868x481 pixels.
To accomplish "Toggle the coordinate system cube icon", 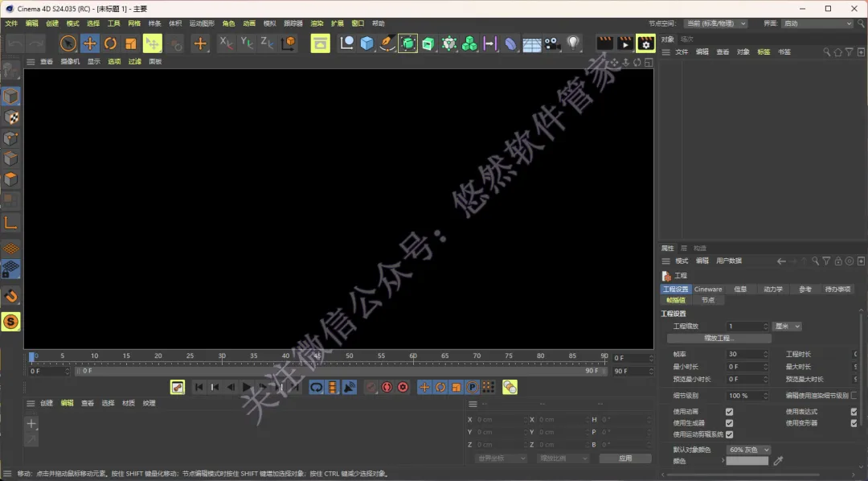I will coord(289,43).
